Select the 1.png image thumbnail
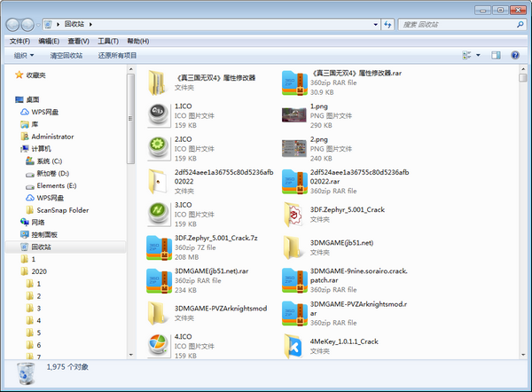 [294, 115]
